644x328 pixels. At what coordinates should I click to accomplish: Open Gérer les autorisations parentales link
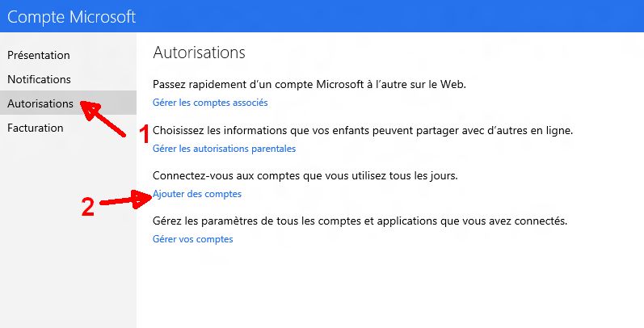(x=224, y=149)
